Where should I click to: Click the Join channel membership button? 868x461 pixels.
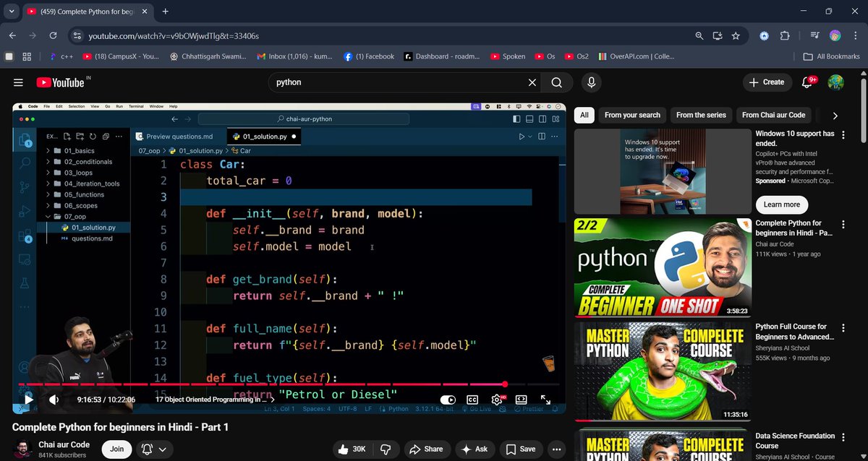click(x=116, y=449)
